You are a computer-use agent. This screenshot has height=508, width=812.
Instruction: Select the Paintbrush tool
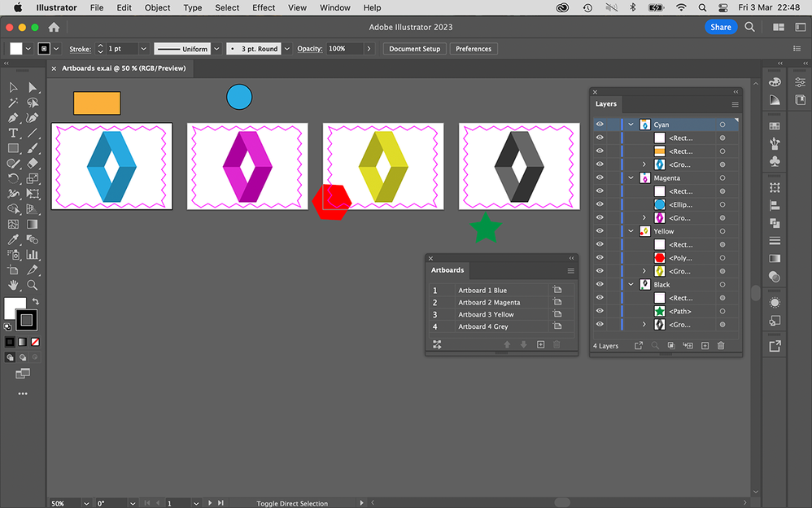coord(33,148)
